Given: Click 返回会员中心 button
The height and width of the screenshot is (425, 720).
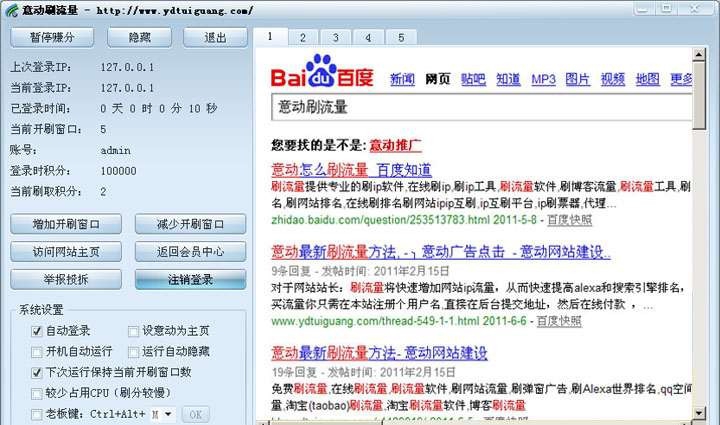Looking at the screenshot, I should 191,252.
